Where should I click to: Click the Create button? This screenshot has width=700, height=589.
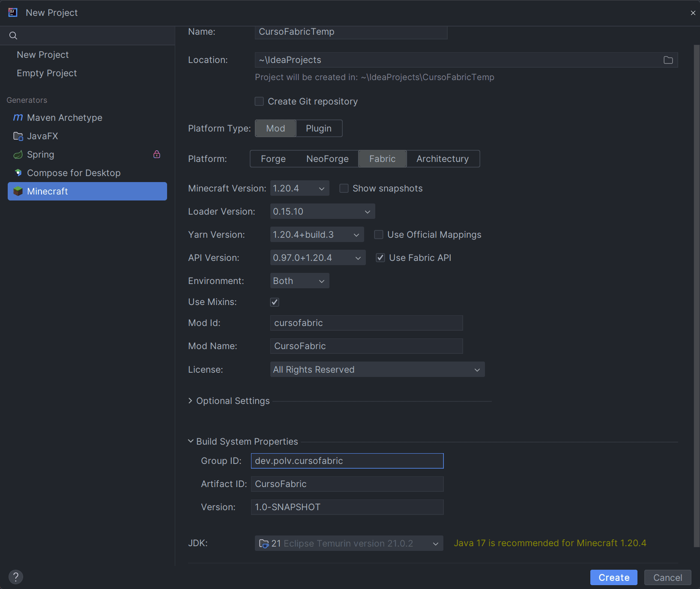tap(614, 577)
